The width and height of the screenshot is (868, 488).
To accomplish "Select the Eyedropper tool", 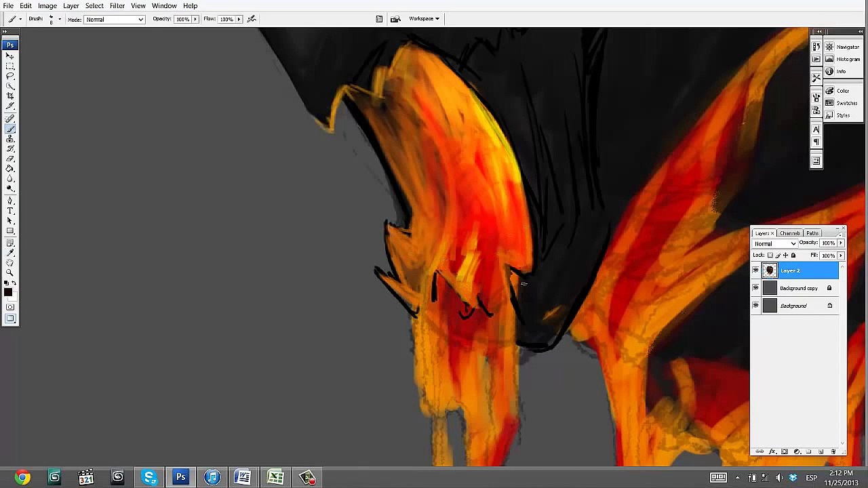I will pyautogui.click(x=10, y=253).
